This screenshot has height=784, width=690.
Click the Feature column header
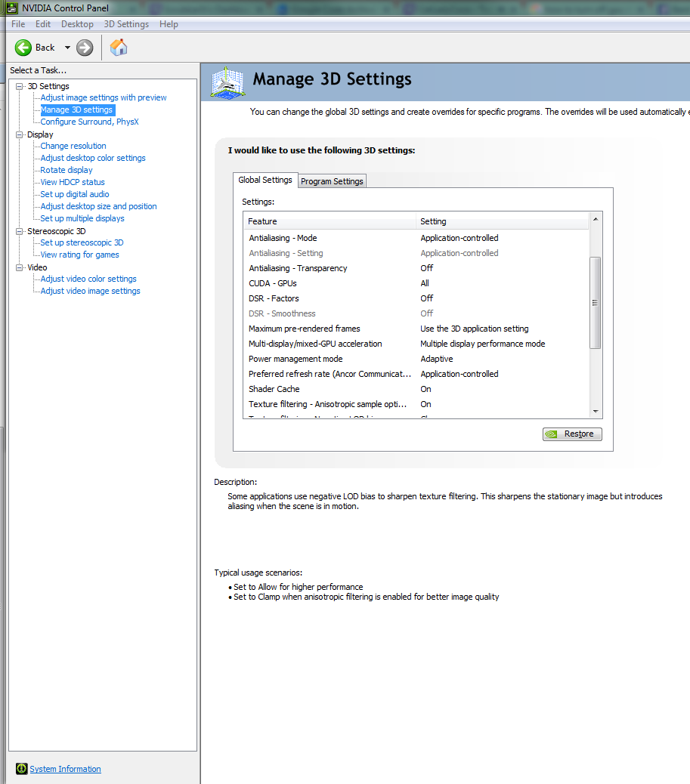point(330,221)
